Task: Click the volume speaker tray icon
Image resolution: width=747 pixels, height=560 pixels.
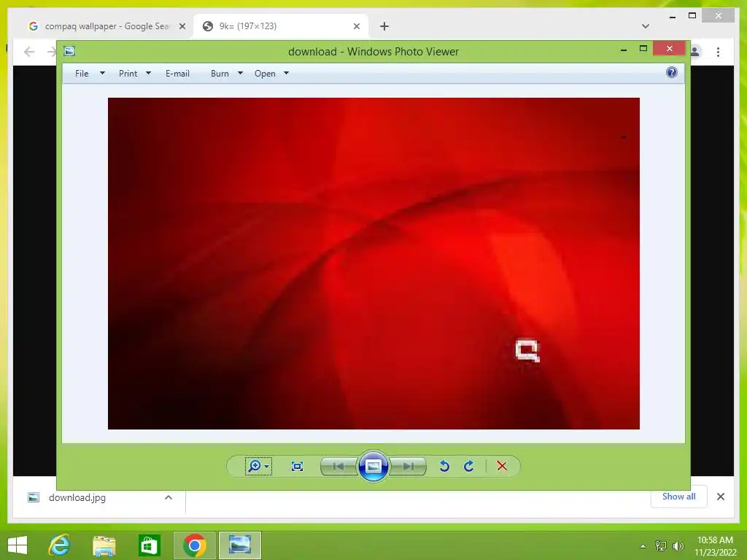Action: 678,545
